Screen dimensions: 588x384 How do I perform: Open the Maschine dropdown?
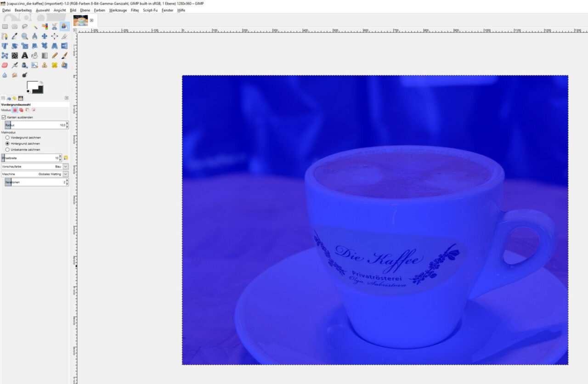tap(65, 174)
